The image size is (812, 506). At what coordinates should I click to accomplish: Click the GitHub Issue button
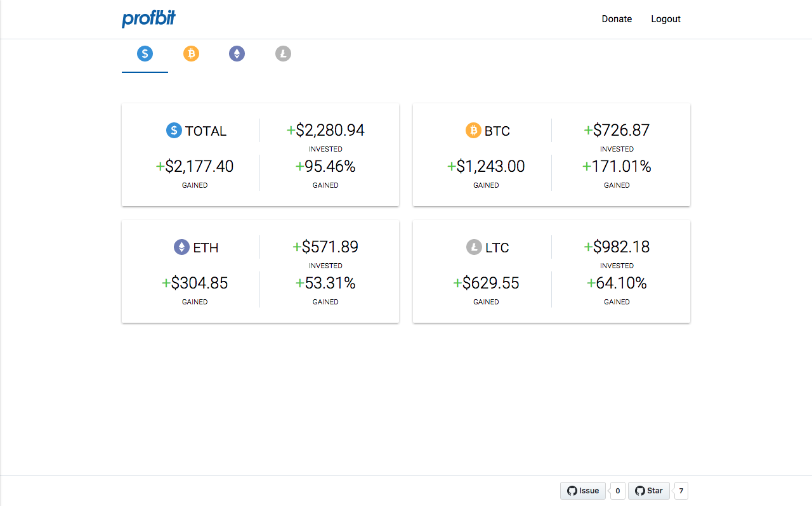pos(583,491)
